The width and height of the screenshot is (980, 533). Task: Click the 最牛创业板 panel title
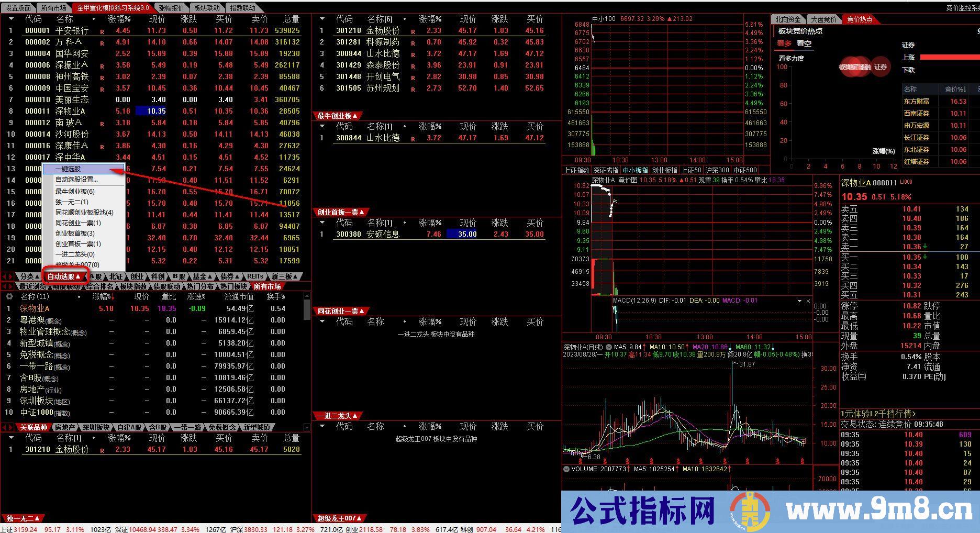coord(337,116)
